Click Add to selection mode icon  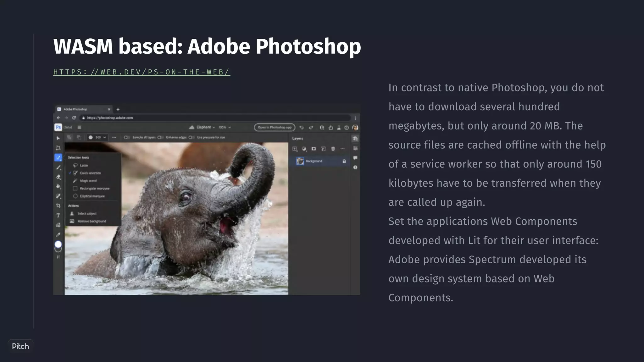click(69, 137)
